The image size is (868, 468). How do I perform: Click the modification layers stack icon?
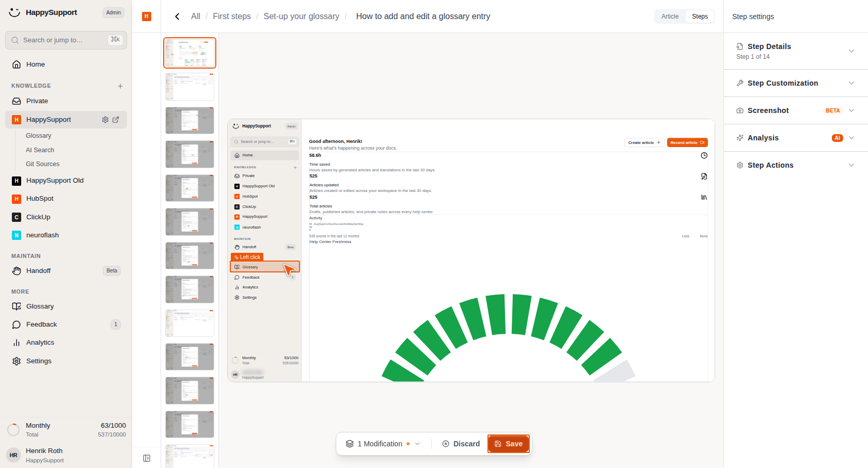(350, 444)
